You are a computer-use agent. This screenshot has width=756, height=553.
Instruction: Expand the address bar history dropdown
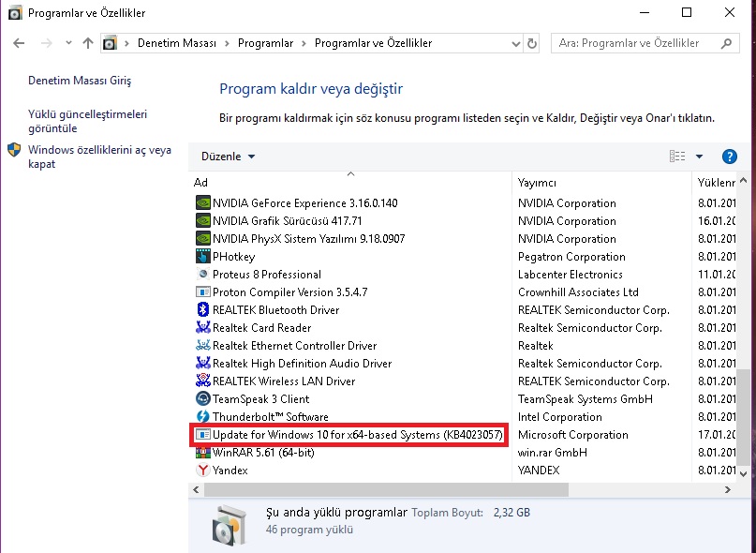click(x=516, y=43)
